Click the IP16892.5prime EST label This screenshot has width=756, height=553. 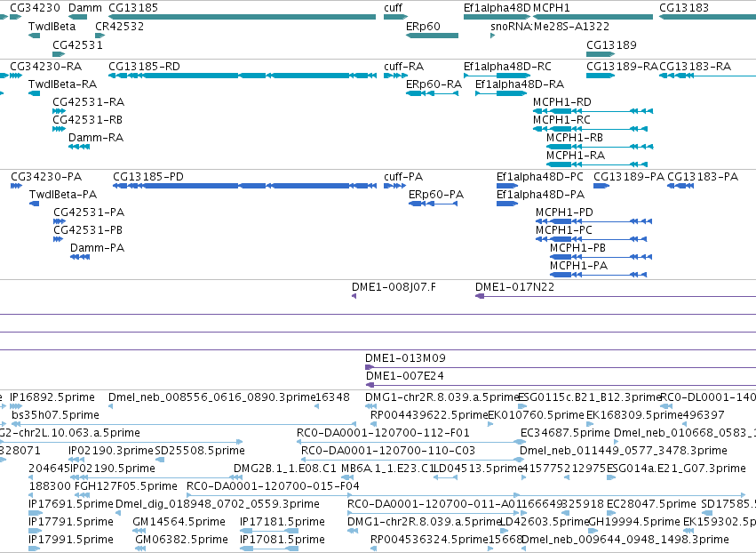pos(52,397)
